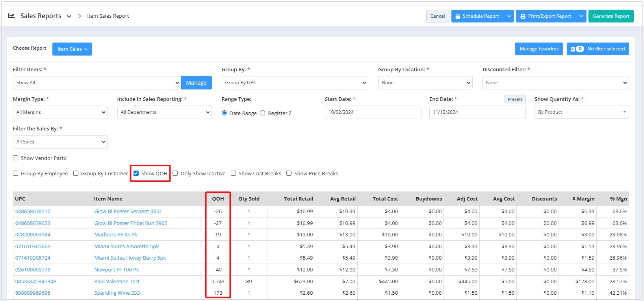Image resolution: width=644 pixels, height=301 pixels.
Task: Open Miami Suites Amaretto 5pk item
Action: point(126,247)
